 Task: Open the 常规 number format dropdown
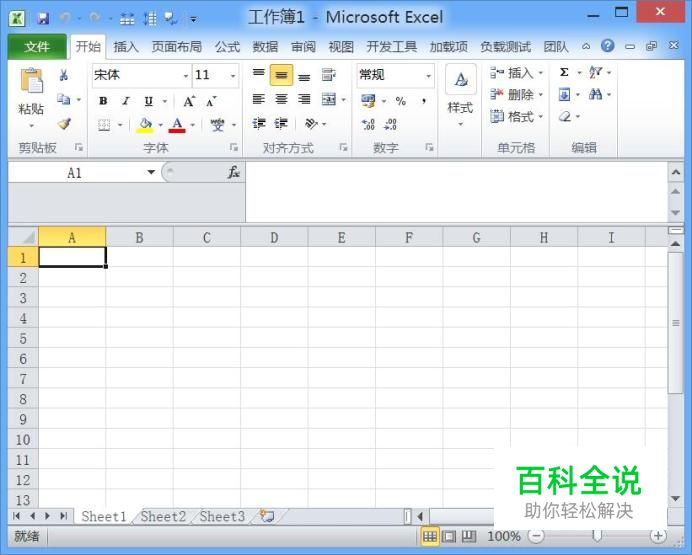428,76
